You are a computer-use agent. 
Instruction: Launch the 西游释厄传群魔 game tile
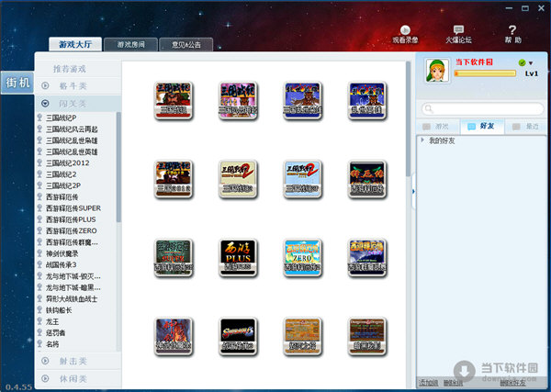coord(366,258)
